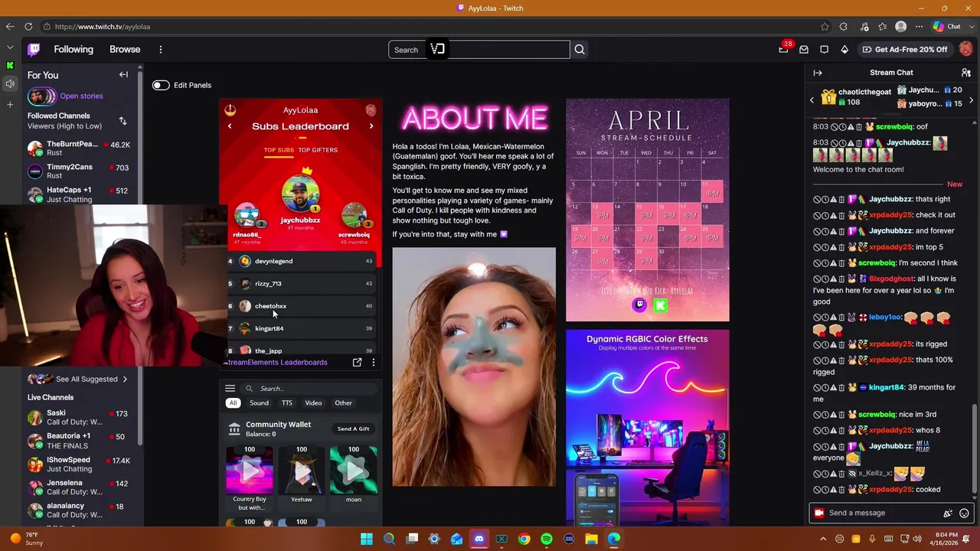Open Copilot Chat in browser toolbar

tap(948, 26)
